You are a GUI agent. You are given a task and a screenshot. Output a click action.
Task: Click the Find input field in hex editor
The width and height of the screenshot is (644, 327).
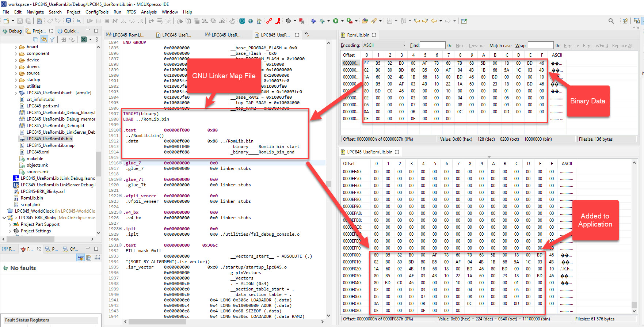pyautogui.click(x=432, y=45)
